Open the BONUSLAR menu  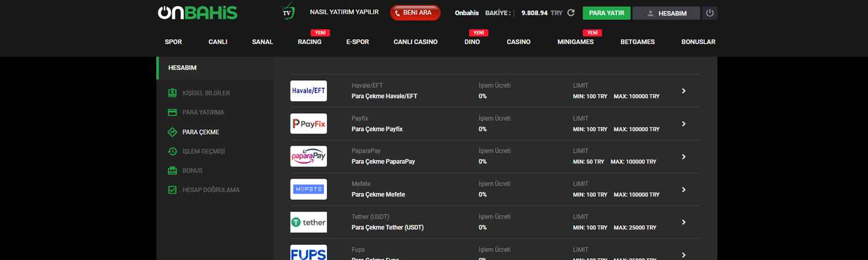[698, 42]
